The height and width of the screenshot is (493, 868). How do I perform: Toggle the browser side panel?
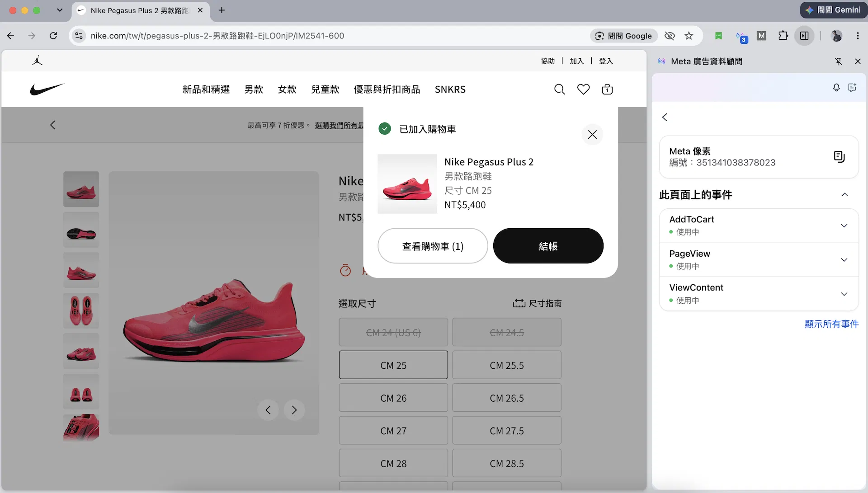(x=804, y=36)
